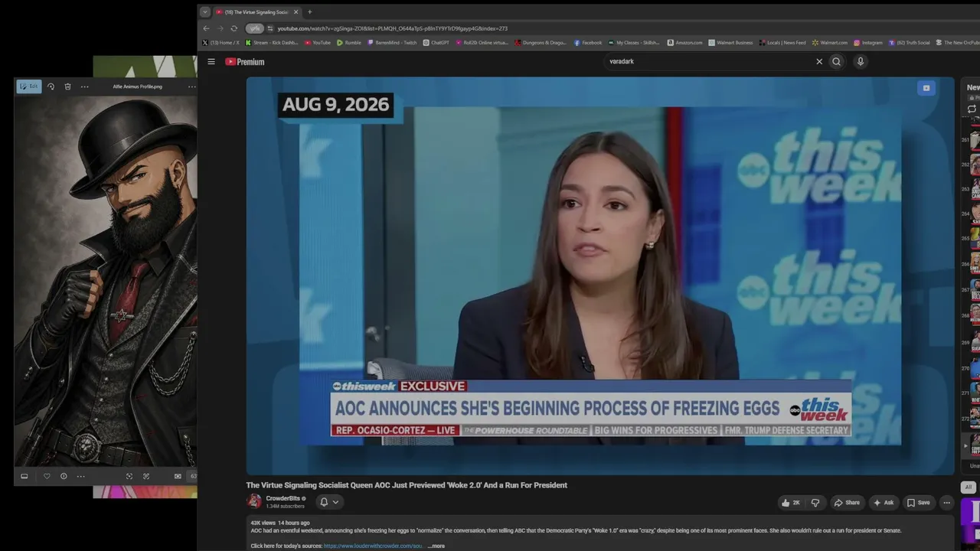
Task: Toggle filmstrip view in Photos viewer
Action: tap(24, 476)
